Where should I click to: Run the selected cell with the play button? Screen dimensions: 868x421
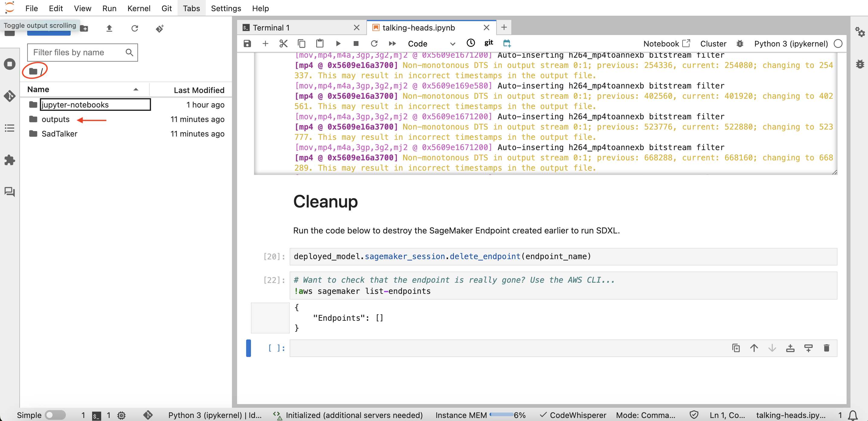338,43
